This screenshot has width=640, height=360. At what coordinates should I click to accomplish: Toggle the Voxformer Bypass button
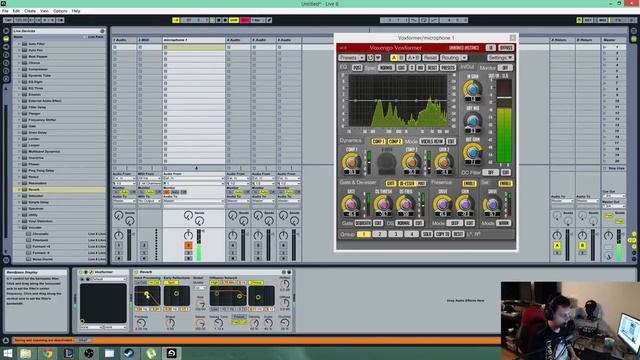(x=506, y=48)
